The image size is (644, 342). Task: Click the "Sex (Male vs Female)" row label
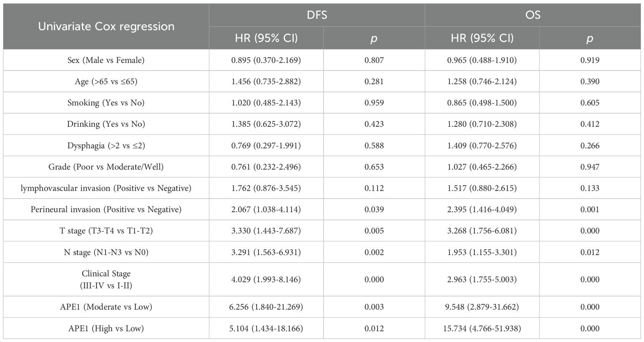click(x=106, y=60)
